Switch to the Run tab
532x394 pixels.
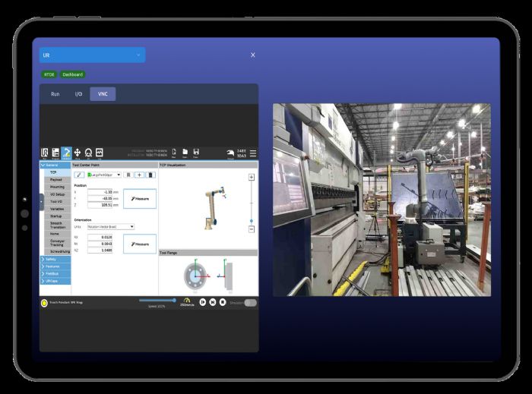pyautogui.click(x=55, y=94)
